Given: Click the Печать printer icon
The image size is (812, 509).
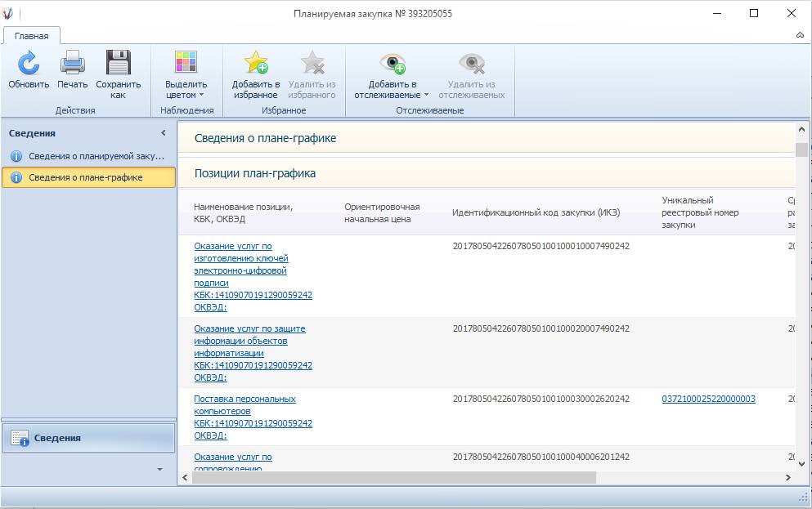Looking at the screenshot, I should (x=72, y=63).
